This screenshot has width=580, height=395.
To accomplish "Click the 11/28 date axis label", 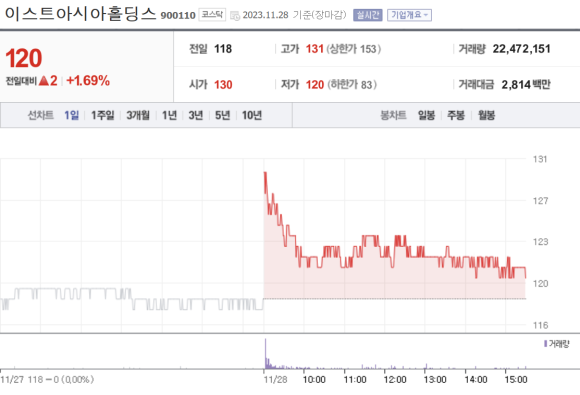I will pos(275,380).
